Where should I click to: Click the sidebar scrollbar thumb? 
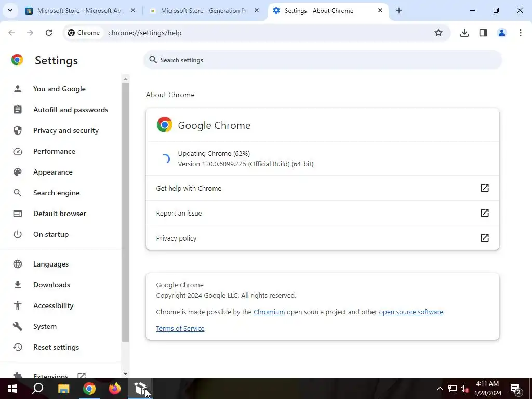(125, 212)
